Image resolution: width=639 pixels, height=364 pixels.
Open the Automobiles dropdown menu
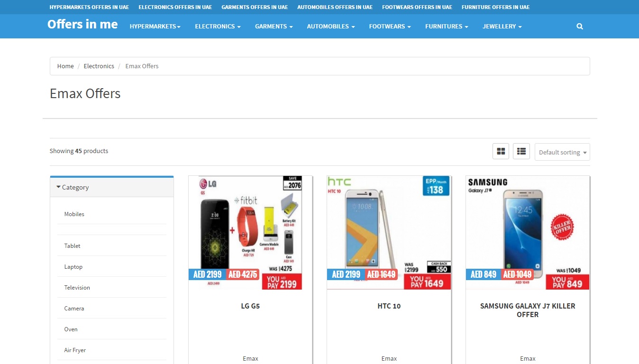[331, 27]
